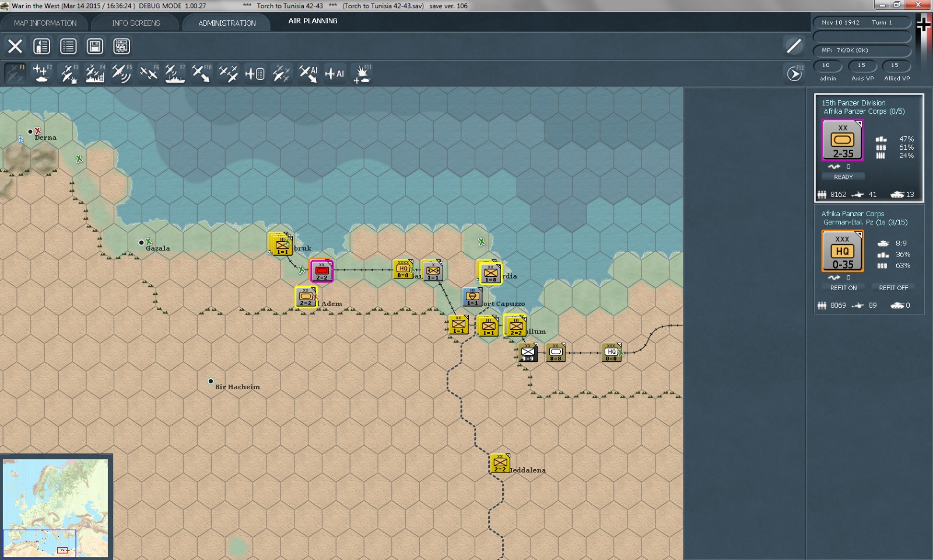Click the floppy disk save game icon

(94, 46)
